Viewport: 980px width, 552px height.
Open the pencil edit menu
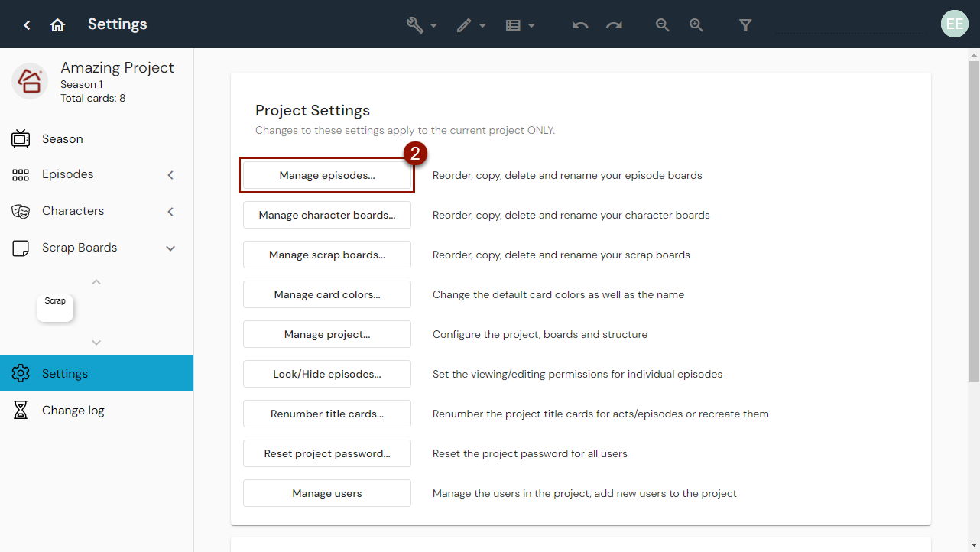tap(471, 25)
